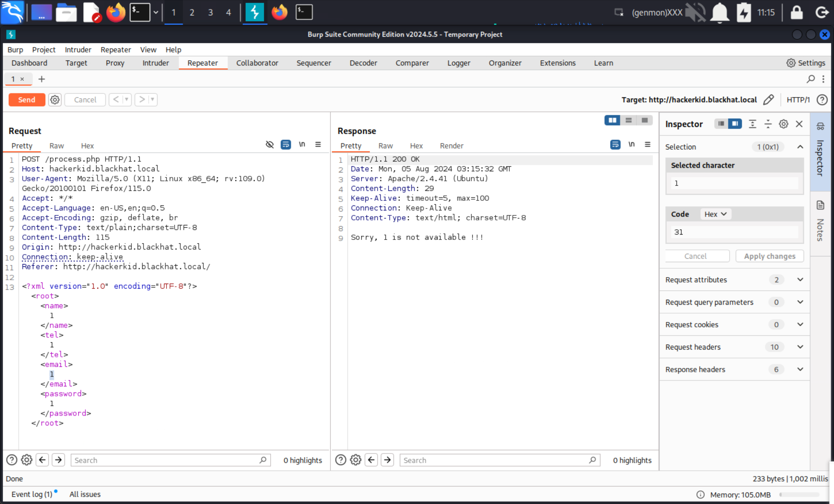
Task: Open Response panel hamburger menu
Action: pyautogui.click(x=647, y=144)
